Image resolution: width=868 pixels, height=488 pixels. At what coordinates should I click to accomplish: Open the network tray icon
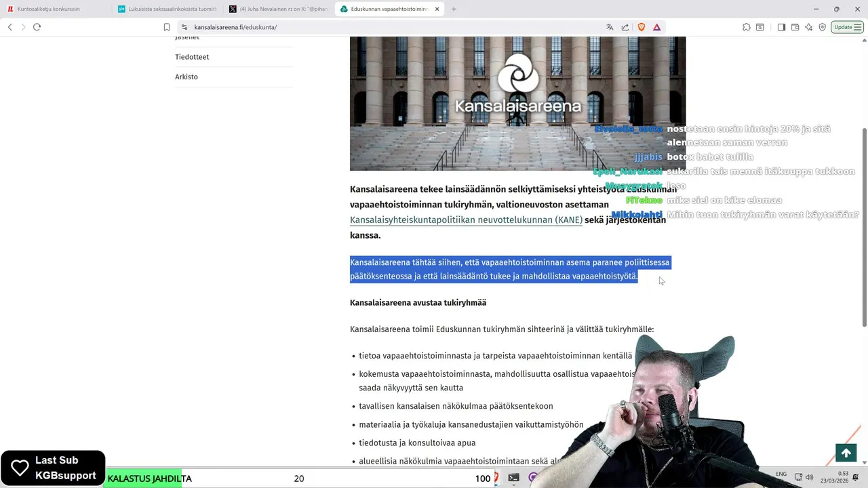tap(798, 477)
